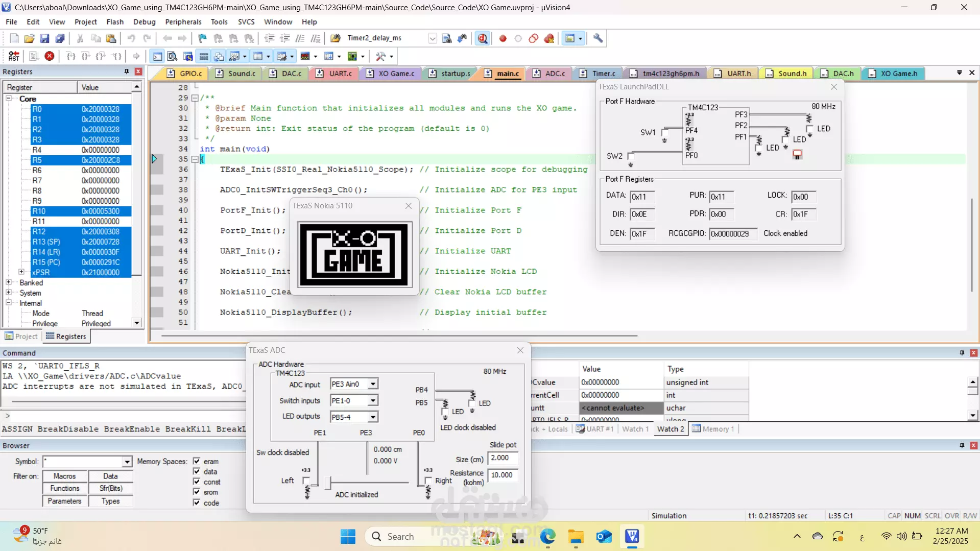This screenshot has width=980, height=551.
Task: Click the Parameters filter button
Action: [x=65, y=501]
